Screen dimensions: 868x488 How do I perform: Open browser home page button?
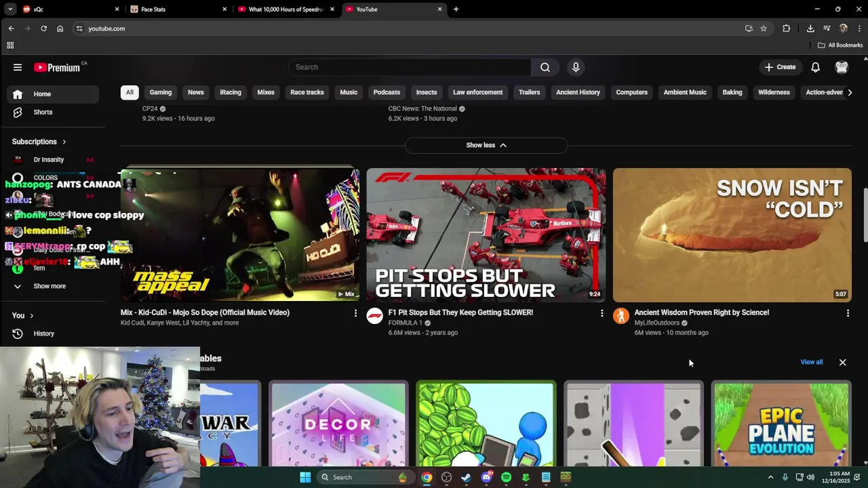coord(60,28)
